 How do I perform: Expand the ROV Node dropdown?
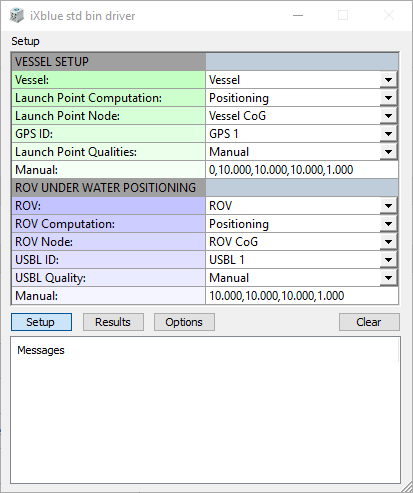[388, 242]
